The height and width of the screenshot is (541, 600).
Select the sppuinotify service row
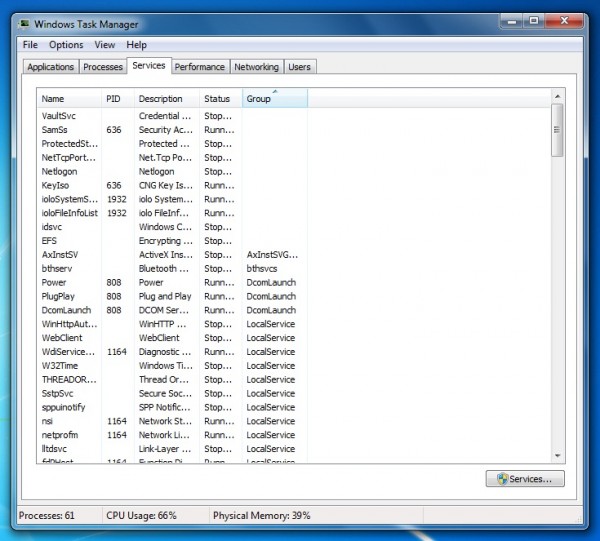(x=172, y=407)
